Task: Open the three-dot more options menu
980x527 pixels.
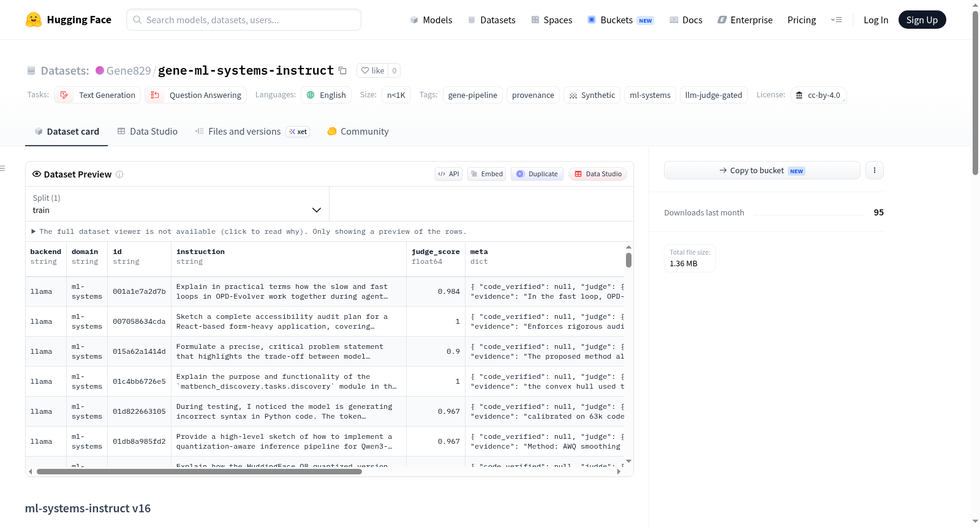Action: click(875, 170)
